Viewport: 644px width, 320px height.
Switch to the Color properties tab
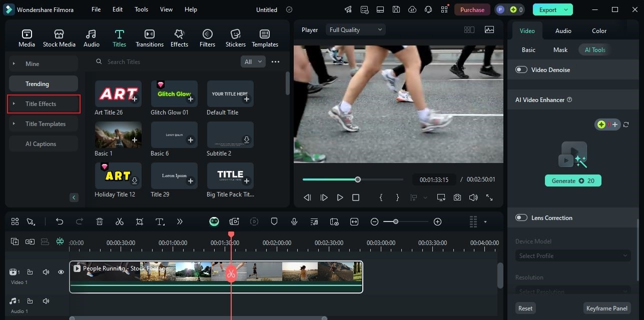(x=599, y=30)
